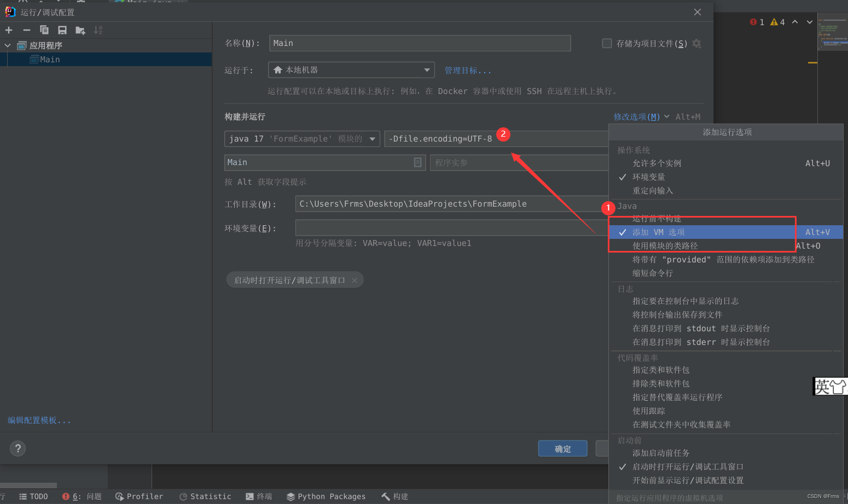Click the VM options field with -Dfile.encoding=UTF-8
The width and height of the screenshot is (848, 504).
click(497, 139)
